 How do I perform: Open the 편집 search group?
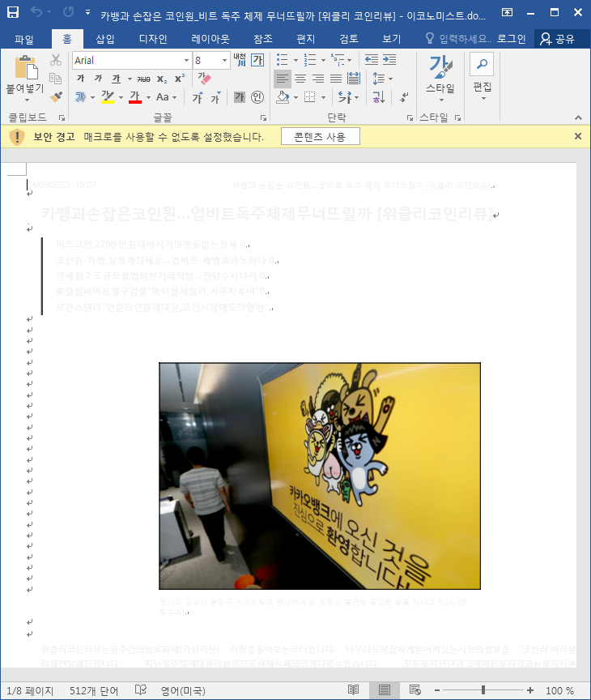[482, 77]
